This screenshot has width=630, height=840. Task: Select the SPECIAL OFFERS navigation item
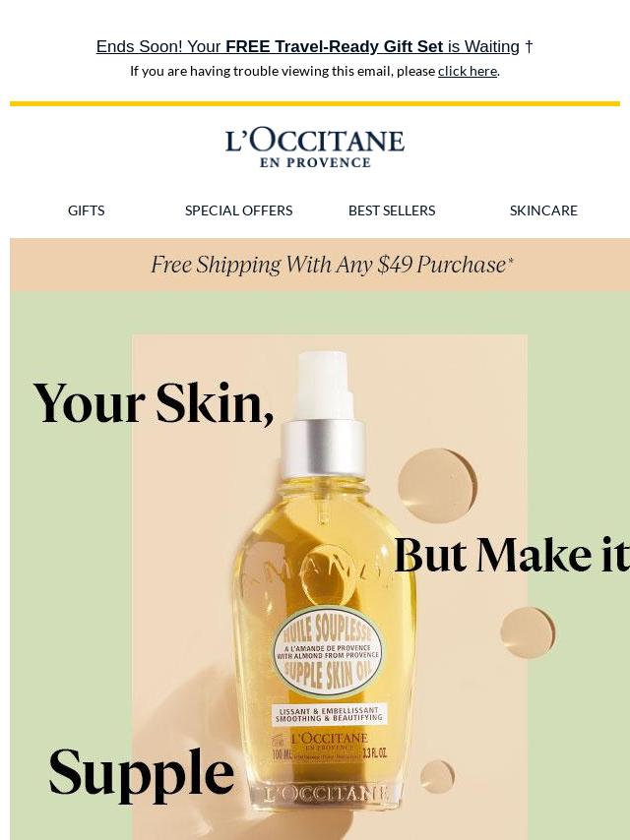(x=238, y=210)
